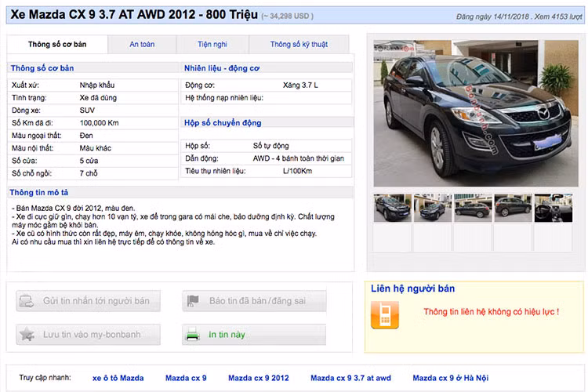
Task: Switch to the 'An toàn' tab
Action: point(142,45)
